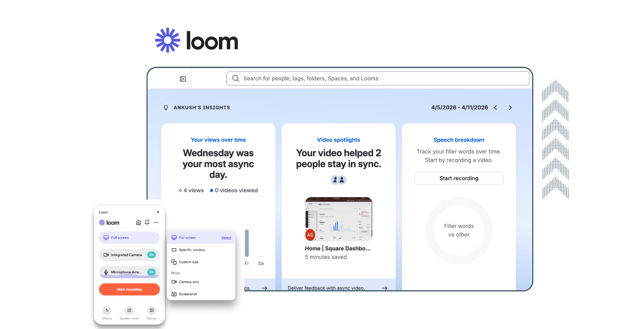This screenshot has height=329, width=644.
Task: Click the Camera only icon
Action: pyautogui.click(x=174, y=282)
